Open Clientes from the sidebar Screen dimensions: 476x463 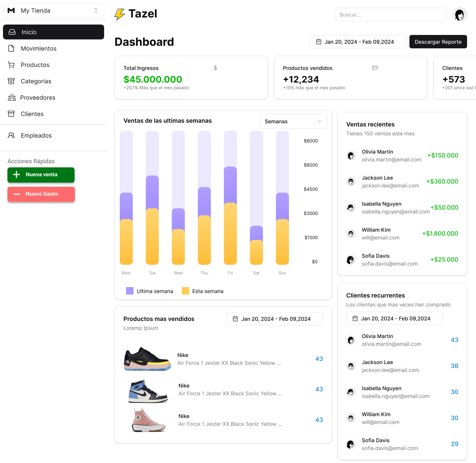[x=54, y=114]
